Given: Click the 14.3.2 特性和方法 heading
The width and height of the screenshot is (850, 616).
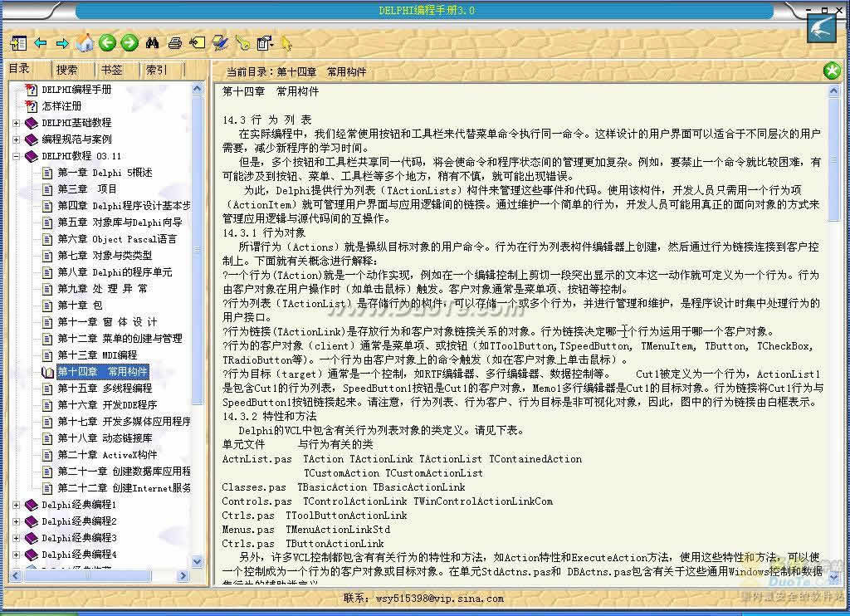Looking at the screenshot, I should (270, 416).
